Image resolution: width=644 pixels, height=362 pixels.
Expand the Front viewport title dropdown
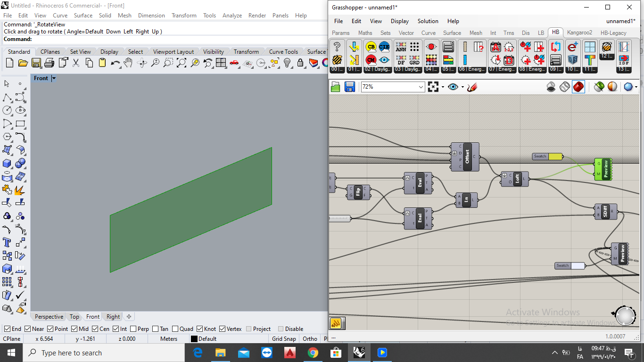click(x=54, y=78)
